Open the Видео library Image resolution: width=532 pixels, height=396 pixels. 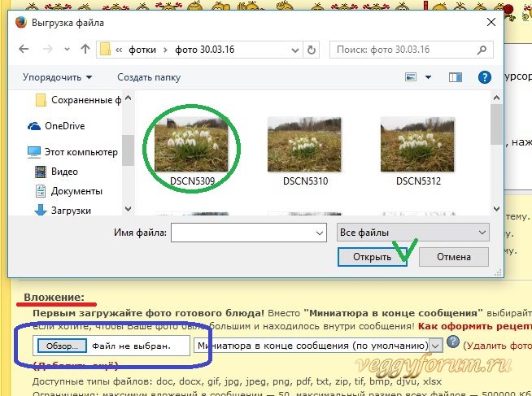point(56,172)
